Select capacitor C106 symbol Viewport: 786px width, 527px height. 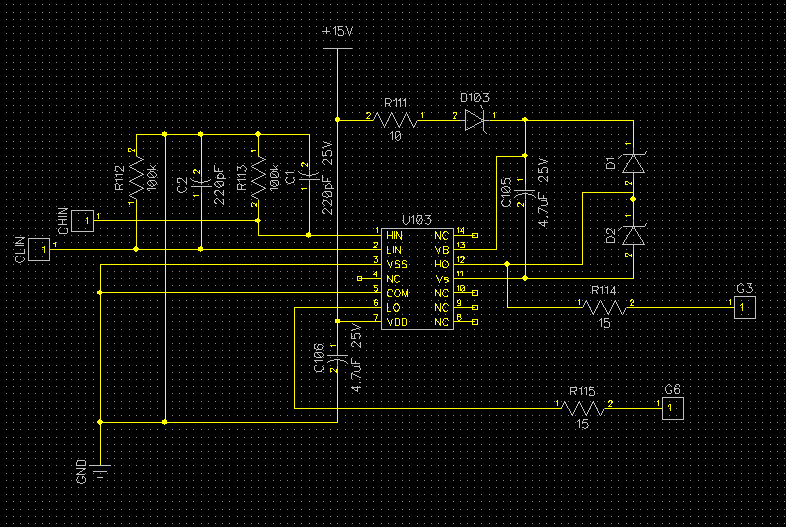337,358
